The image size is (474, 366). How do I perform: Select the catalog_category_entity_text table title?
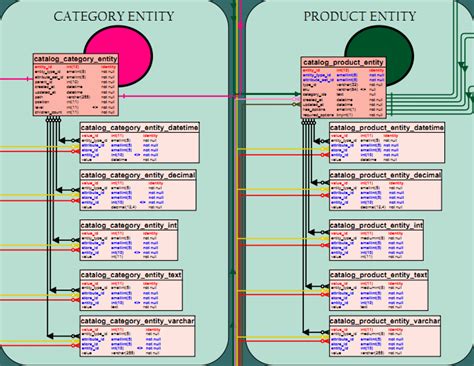[131, 275]
